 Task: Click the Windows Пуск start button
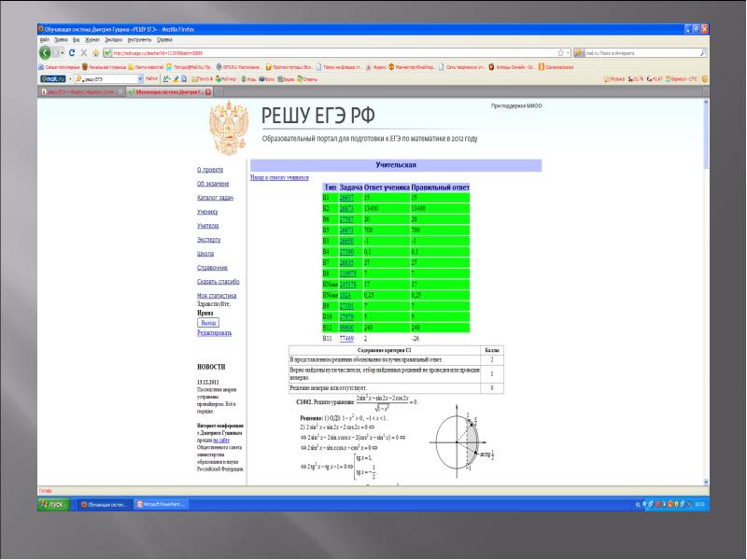[x=54, y=504]
